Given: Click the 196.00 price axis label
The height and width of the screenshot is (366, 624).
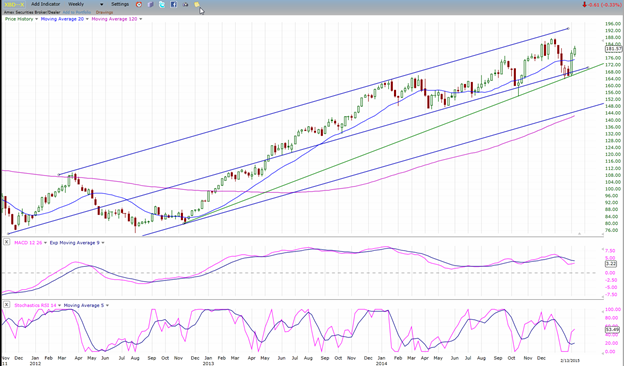Looking at the screenshot, I should tap(613, 24).
